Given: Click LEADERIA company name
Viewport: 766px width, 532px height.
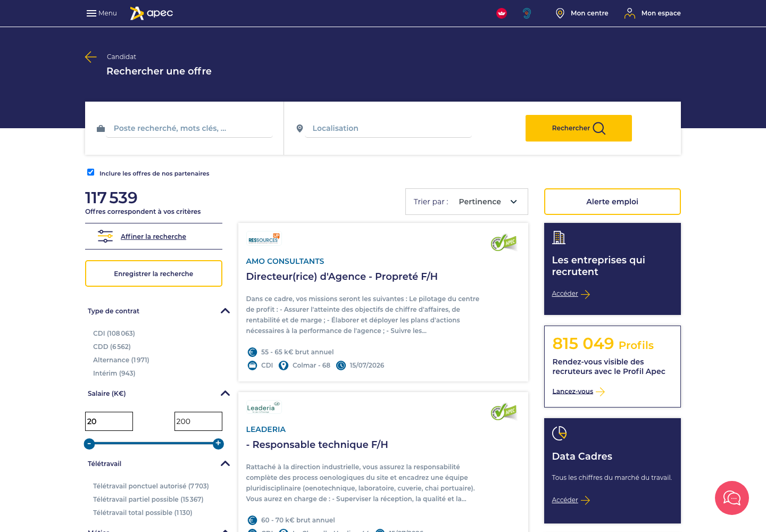Looking at the screenshot, I should tap(266, 429).
